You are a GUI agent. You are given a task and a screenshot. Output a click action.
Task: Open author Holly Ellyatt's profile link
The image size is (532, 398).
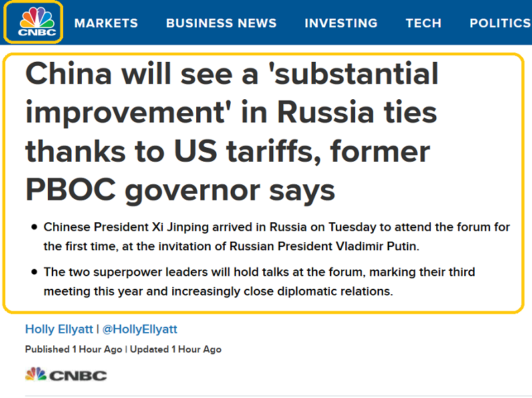59,329
